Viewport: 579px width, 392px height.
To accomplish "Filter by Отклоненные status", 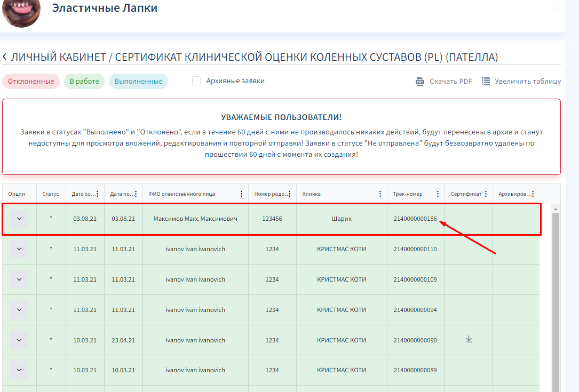I will tap(30, 82).
